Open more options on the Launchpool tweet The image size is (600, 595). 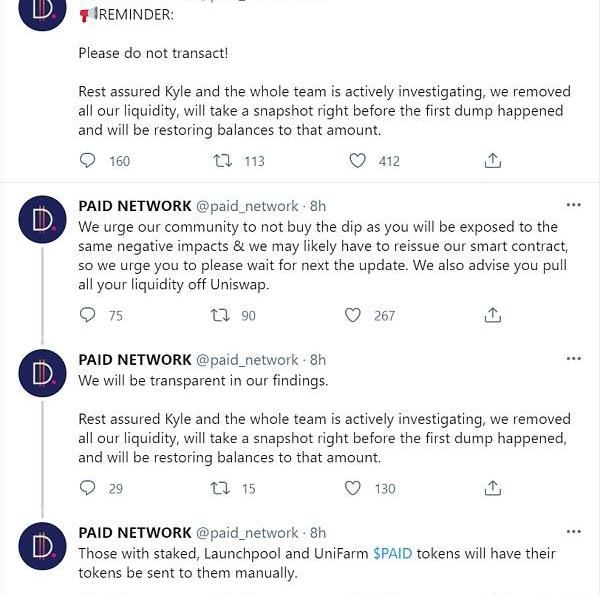(573, 532)
